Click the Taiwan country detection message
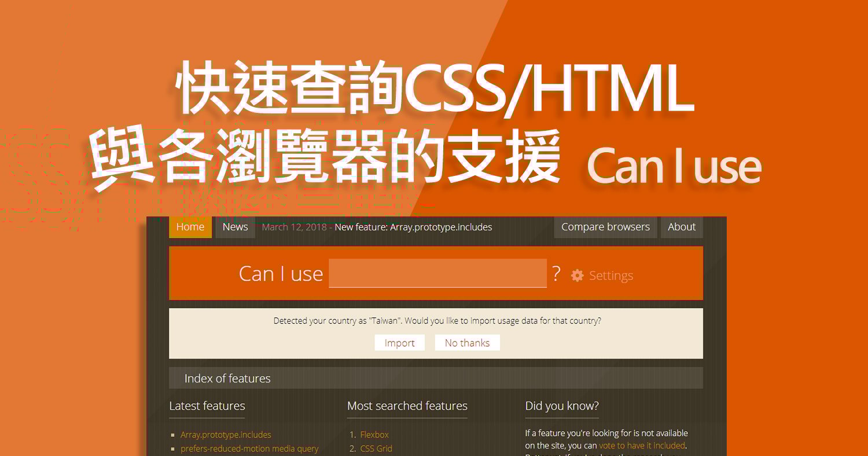The image size is (868, 456). point(437,321)
